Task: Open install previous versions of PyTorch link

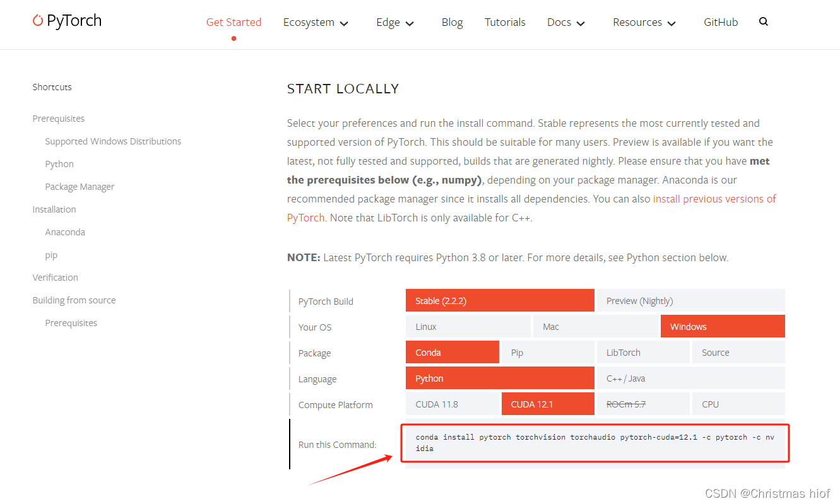Action: point(714,199)
